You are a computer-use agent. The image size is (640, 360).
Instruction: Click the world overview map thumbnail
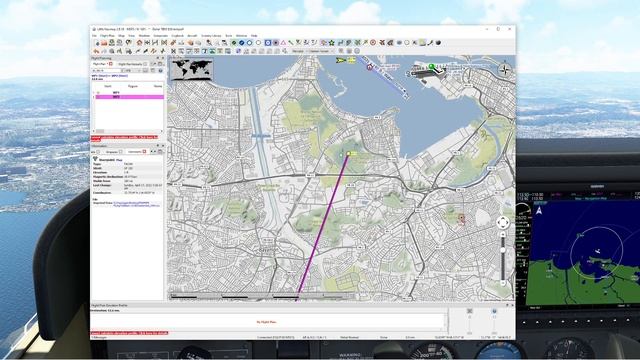pos(192,69)
